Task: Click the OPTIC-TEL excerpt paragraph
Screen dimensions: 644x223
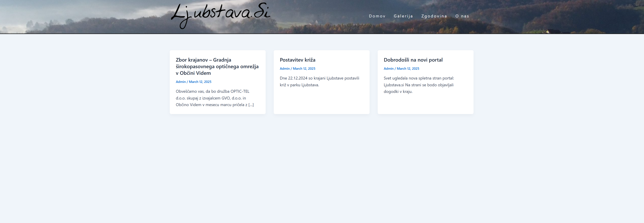Action: (x=212, y=98)
